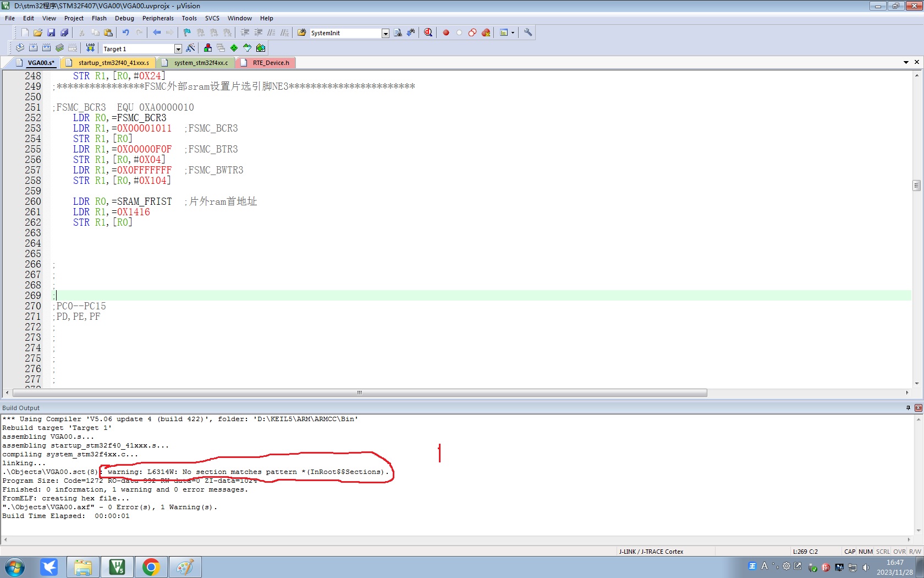This screenshot has width=924, height=578.
Task: Expand the SystemInit find dropdown
Action: (x=386, y=33)
